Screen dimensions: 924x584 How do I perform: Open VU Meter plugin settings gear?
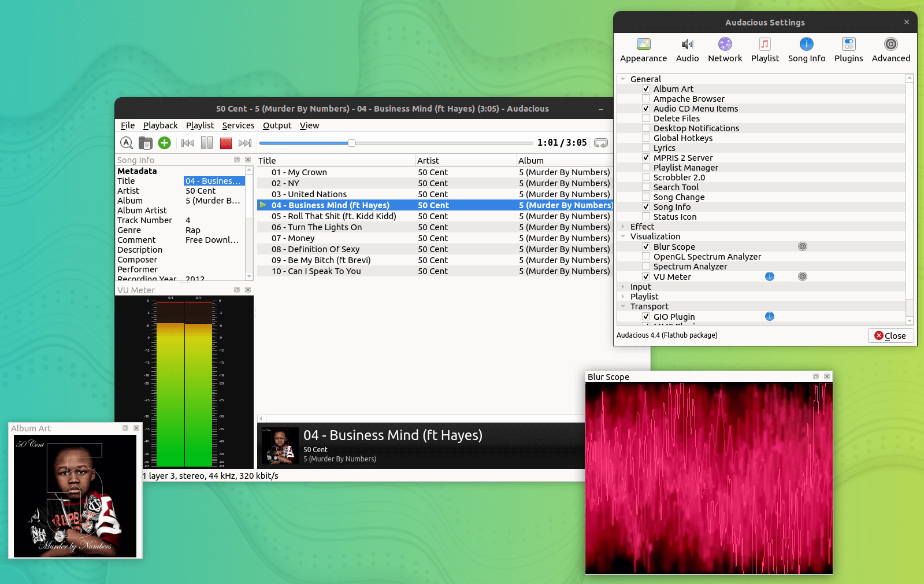click(803, 276)
